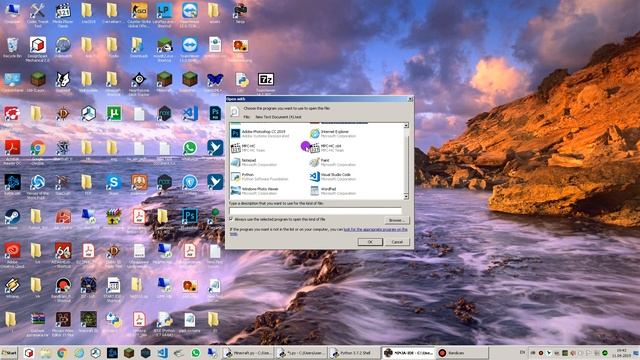
Task: Open WhatsApp from the taskbar
Action: point(196,353)
